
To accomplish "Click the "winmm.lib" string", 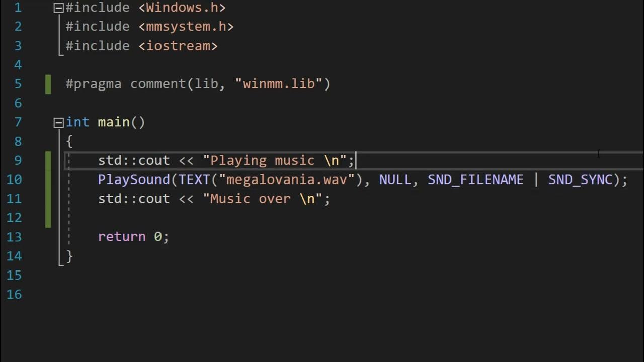I will tap(279, 84).
